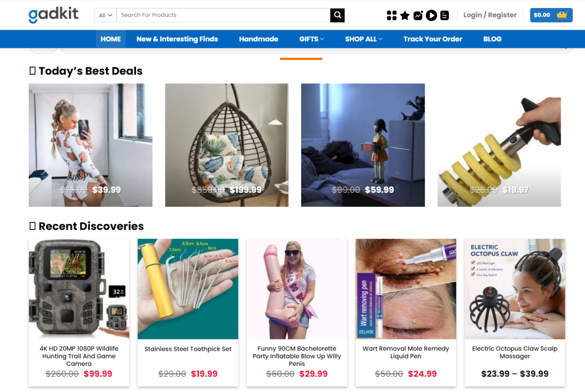Go to the HOME tab
This screenshot has width=585, height=392.
point(111,39)
